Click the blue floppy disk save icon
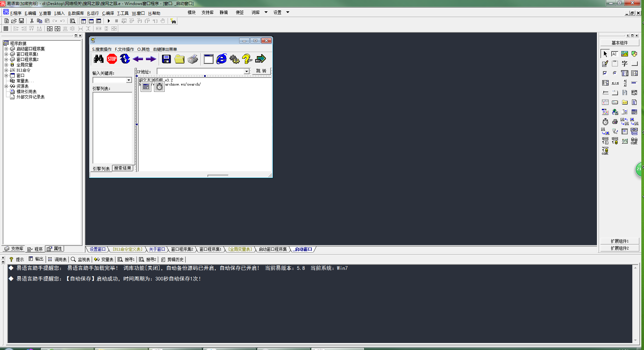Screen dimensions: 644x350 coord(166,59)
